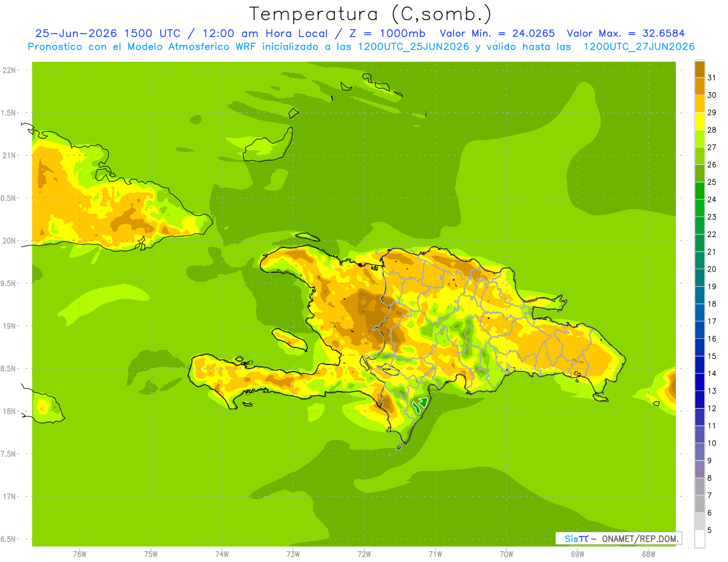Click the "21N" latitude axis label
Image resolution: width=728 pixels, height=562 pixels.
click(x=10, y=155)
